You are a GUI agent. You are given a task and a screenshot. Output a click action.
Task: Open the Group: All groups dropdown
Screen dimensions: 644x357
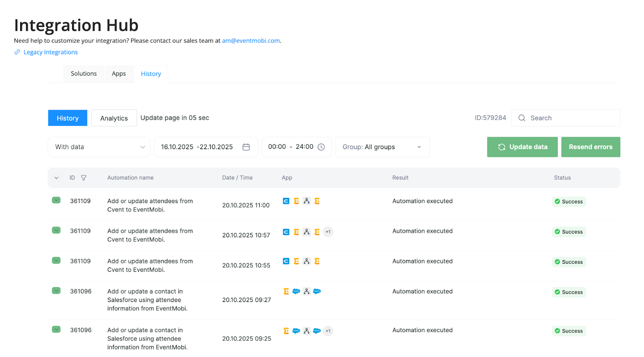pos(382,147)
